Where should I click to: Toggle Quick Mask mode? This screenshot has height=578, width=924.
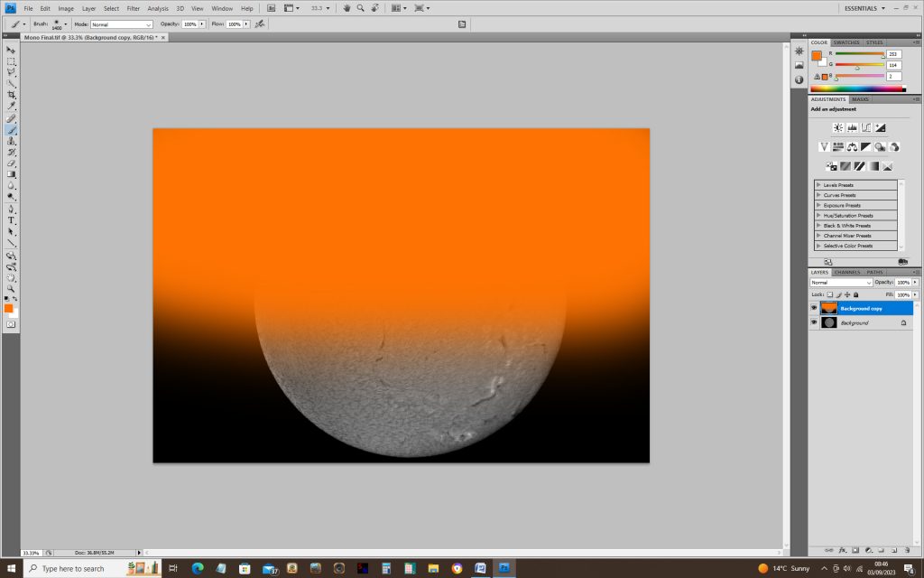11,324
